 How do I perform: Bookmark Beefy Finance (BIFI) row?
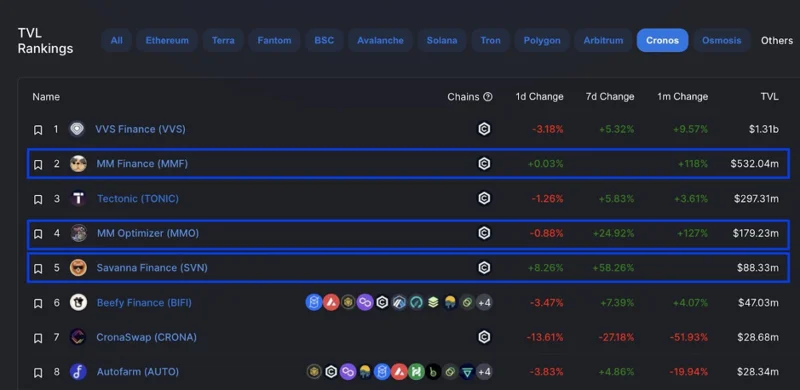(x=38, y=303)
